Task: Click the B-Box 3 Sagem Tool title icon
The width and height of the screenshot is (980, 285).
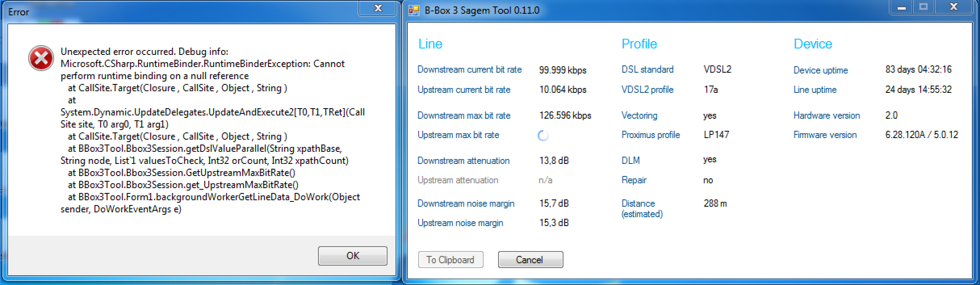Action: (x=414, y=10)
